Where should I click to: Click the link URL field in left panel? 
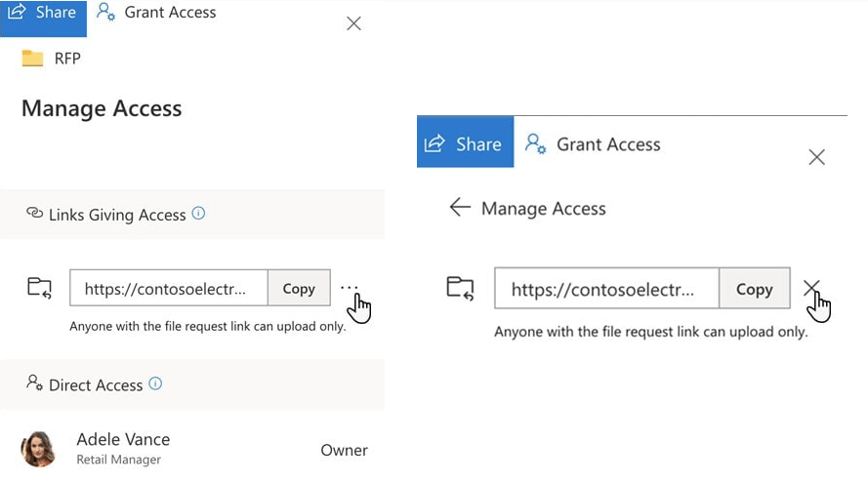[x=169, y=289]
